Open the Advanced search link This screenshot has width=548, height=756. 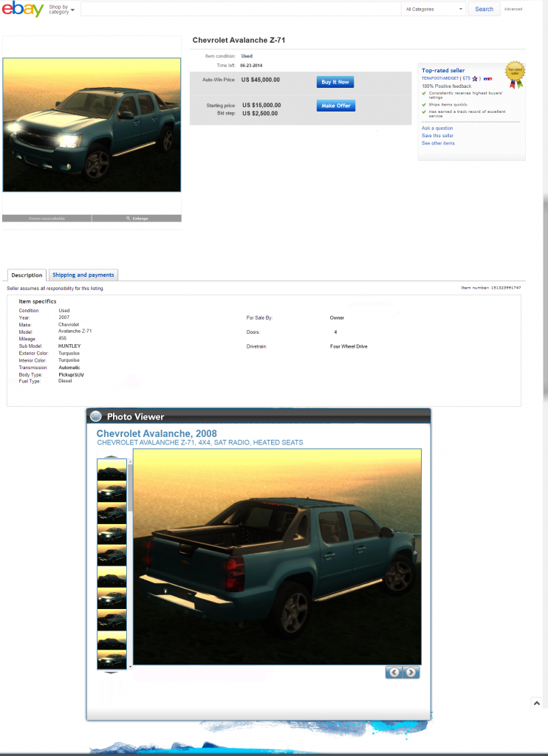(513, 9)
